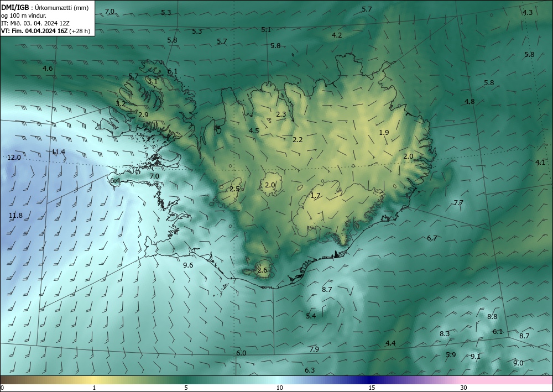The width and height of the screenshot is (553, 392).
Task: Click the '(+28 h)' forecast offset text
Action: pos(80,31)
